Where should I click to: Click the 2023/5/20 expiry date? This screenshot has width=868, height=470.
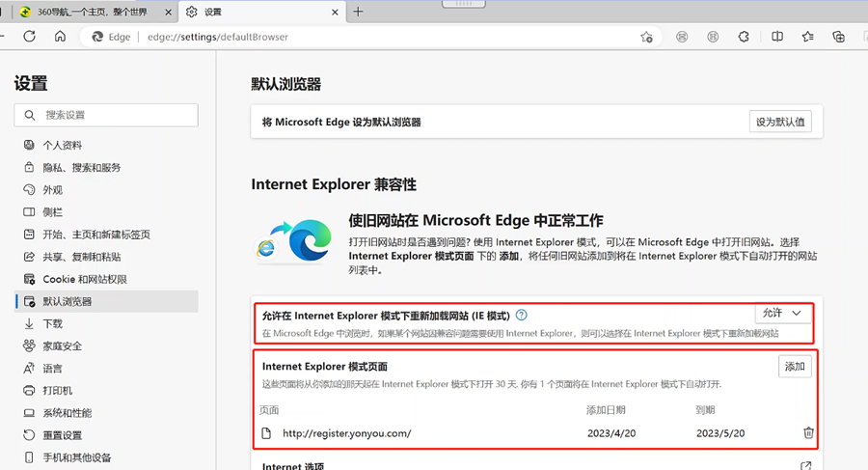tap(720, 433)
